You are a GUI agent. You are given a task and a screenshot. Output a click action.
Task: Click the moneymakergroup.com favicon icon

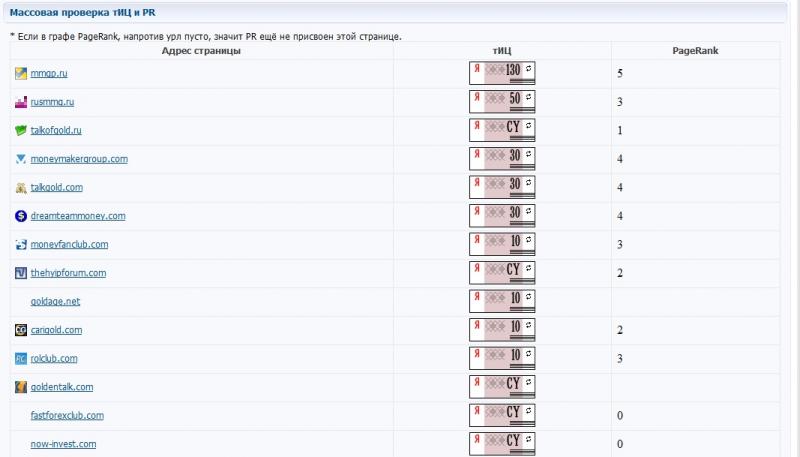point(21,159)
